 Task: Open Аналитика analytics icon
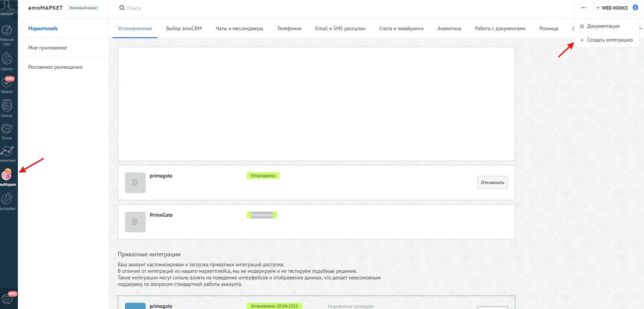click(x=7, y=151)
